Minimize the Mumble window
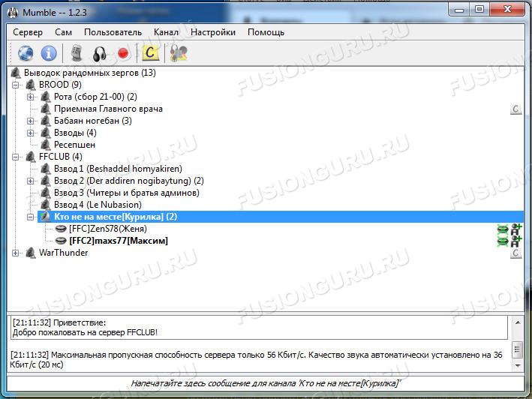 click(459, 10)
